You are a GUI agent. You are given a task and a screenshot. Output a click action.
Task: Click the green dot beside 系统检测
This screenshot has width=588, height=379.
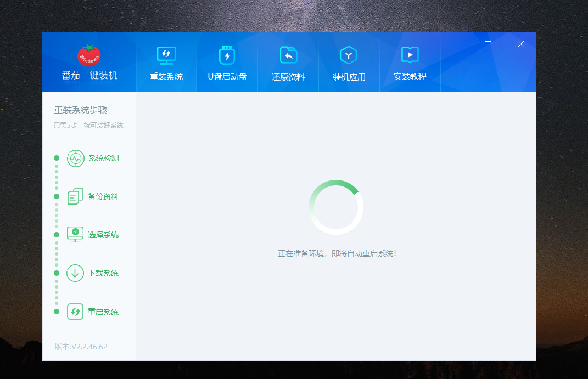pyautogui.click(x=57, y=158)
